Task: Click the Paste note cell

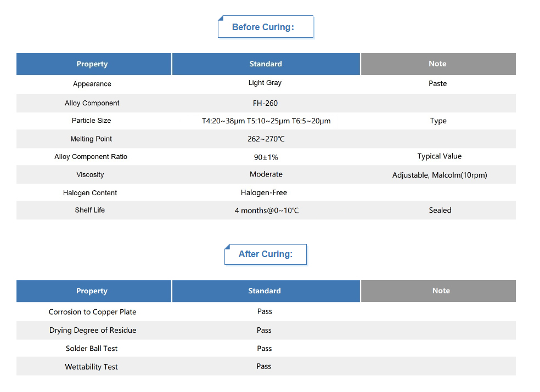Action: [x=438, y=84]
